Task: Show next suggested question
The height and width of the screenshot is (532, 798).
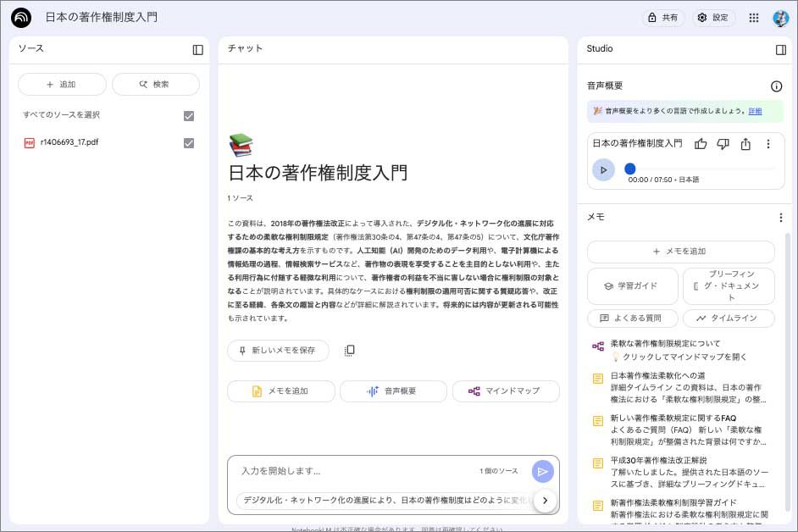Action: point(545,500)
